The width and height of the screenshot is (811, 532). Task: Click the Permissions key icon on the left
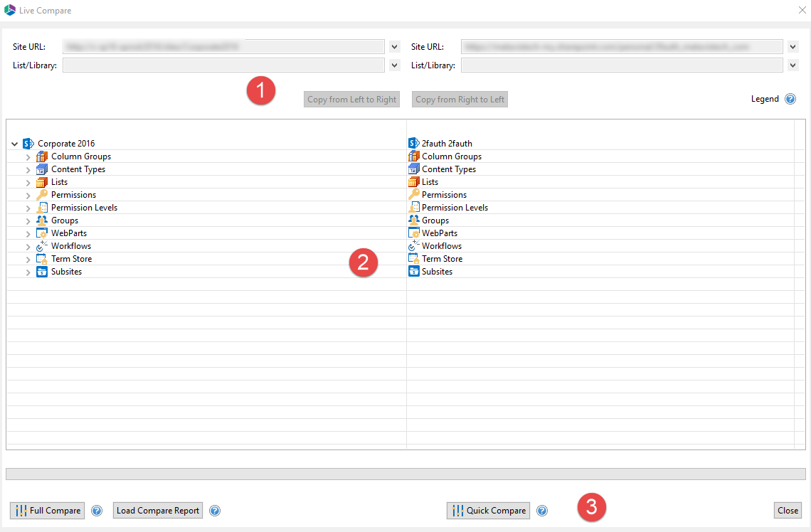(x=42, y=194)
